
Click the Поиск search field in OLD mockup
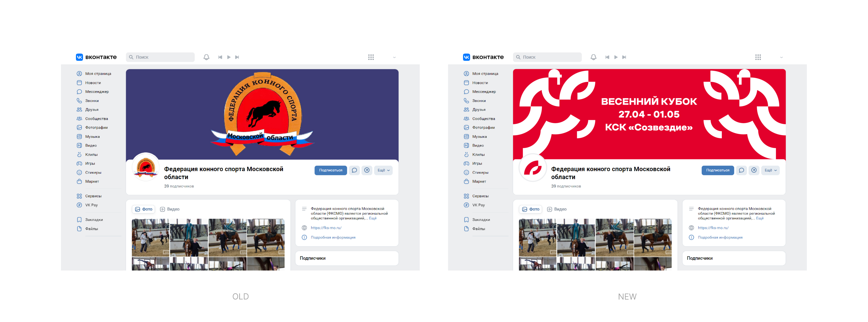pos(160,57)
